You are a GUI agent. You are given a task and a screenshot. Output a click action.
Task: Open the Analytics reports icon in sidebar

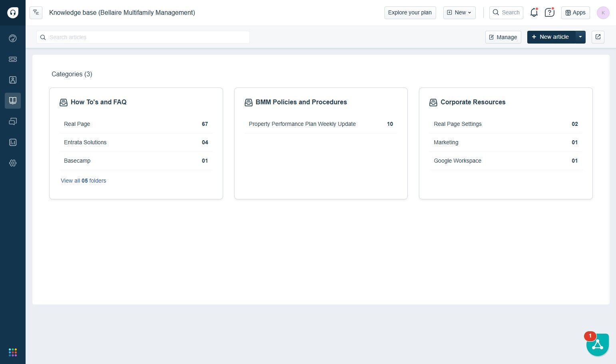[13, 142]
